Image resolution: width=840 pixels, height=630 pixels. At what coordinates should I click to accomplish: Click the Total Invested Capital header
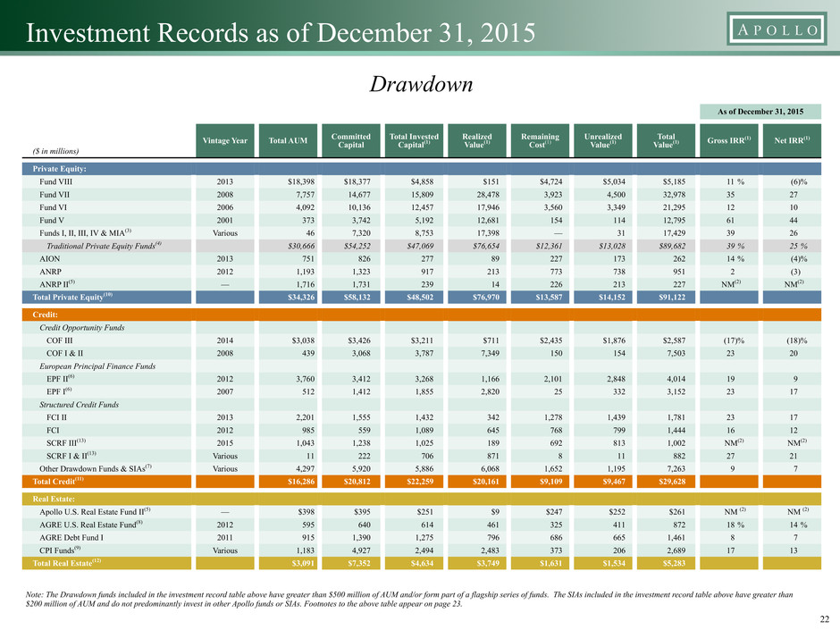click(414, 140)
